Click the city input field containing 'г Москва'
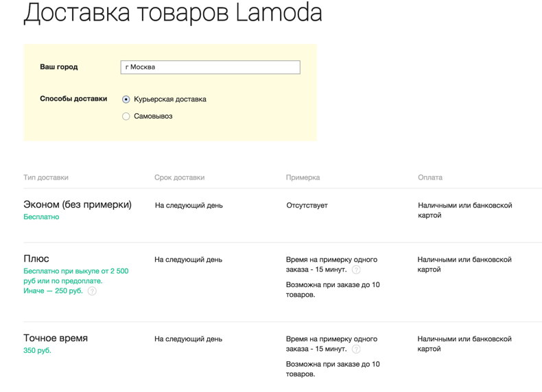The height and width of the screenshot is (392, 542). (x=210, y=67)
